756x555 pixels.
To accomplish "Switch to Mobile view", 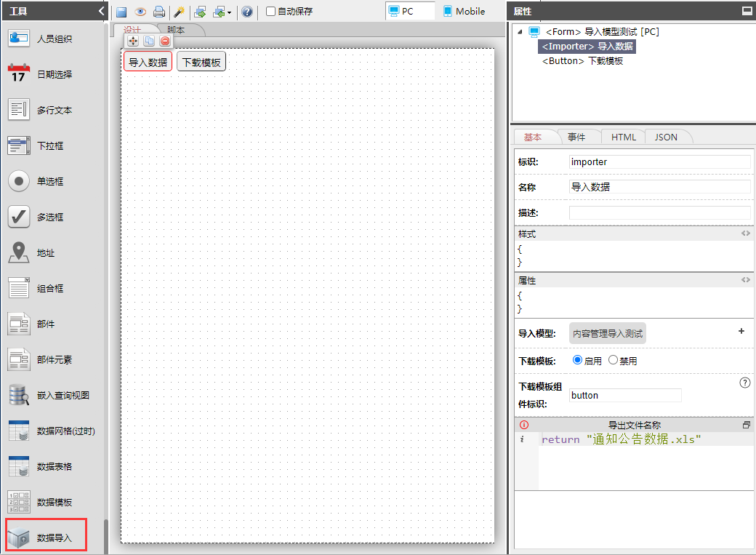I will click(464, 11).
